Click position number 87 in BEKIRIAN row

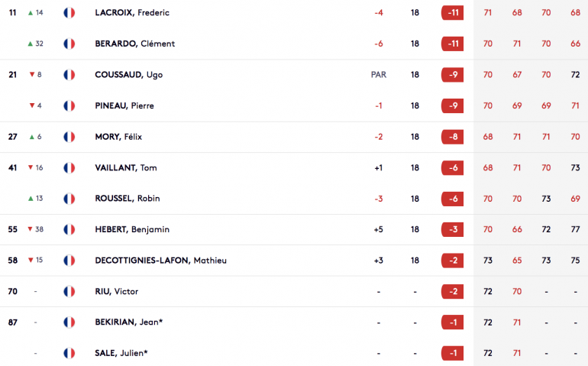point(13,322)
